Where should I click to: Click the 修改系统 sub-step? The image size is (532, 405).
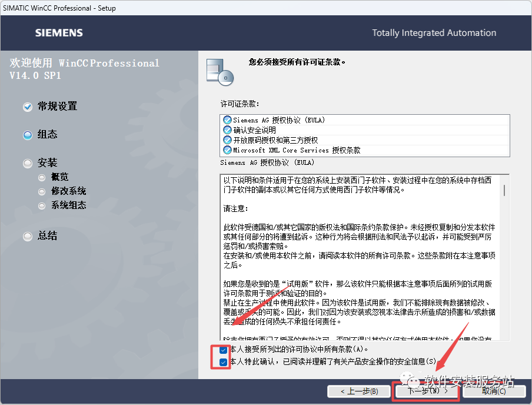pyautogui.click(x=68, y=191)
